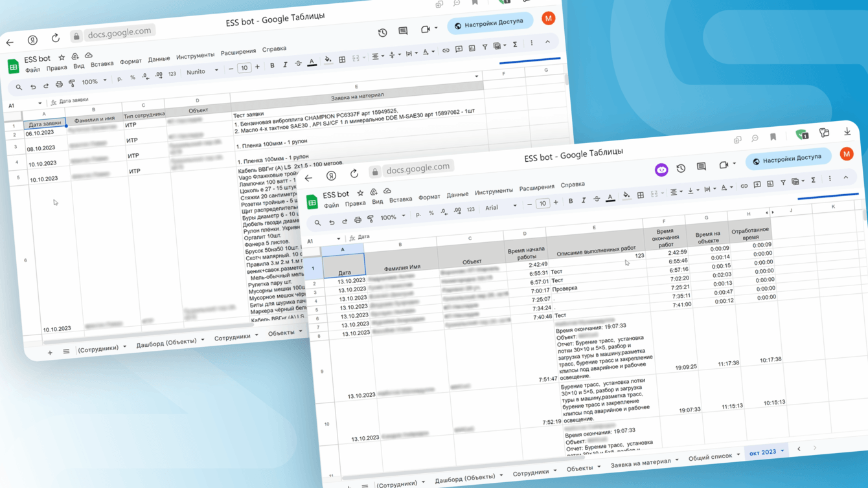Image resolution: width=868 pixels, height=488 pixels.
Task: Open comments panel in the back window
Action: pos(403,31)
